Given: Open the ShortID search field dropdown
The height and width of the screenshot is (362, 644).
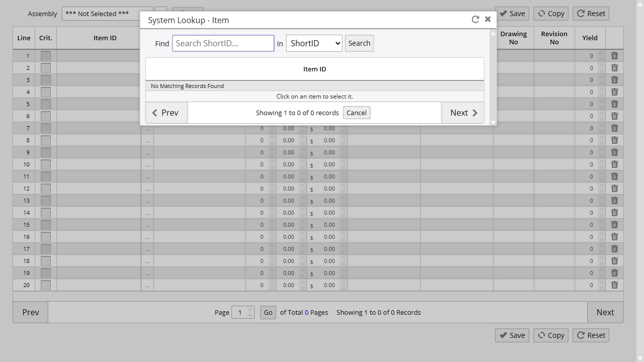Looking at the screenshot, I should tap(313, 43).
